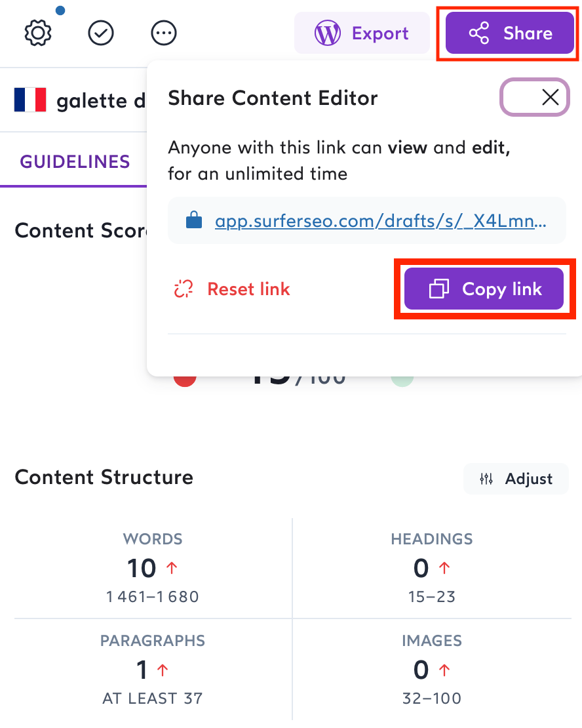This screenshot has height=728, width=582.
Task: Open the three-dots more options icon
Action: tap(164, 33)
